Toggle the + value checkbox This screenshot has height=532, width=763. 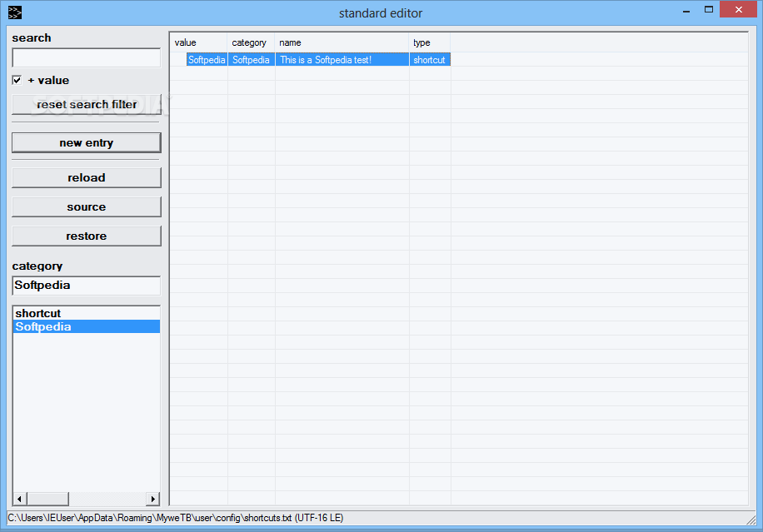17,80
